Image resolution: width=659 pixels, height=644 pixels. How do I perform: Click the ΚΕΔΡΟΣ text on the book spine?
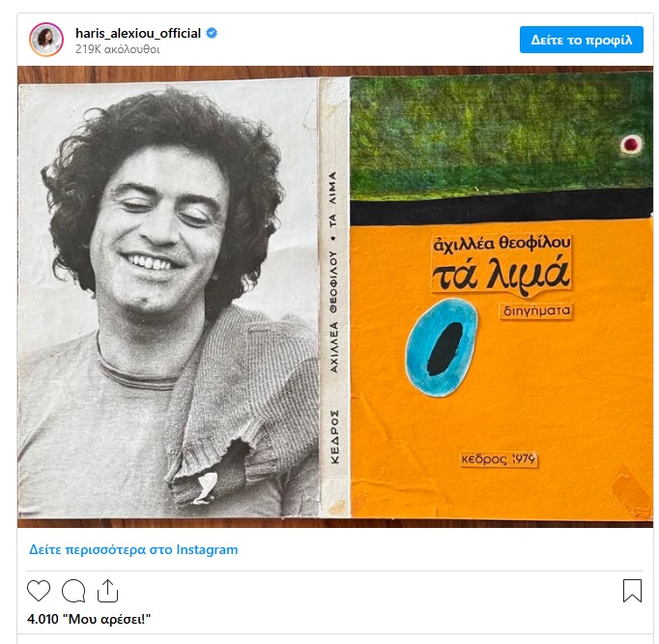point(334,437)
